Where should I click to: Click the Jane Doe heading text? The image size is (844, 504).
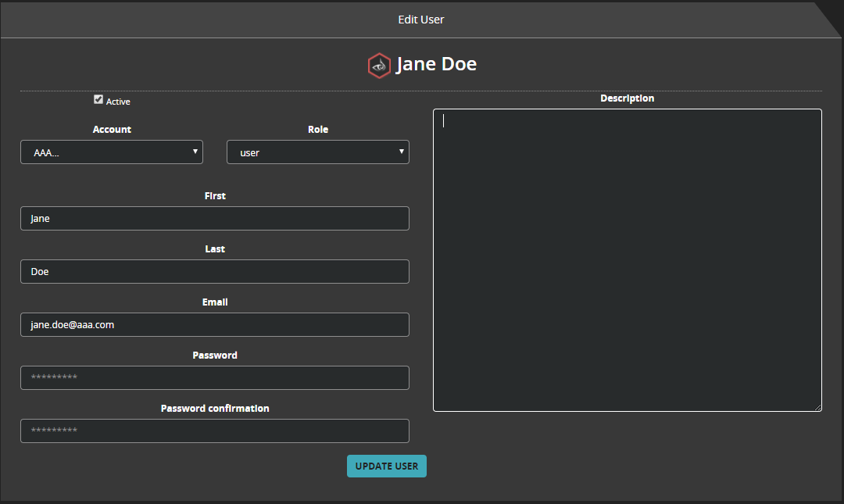click(437, 64)
